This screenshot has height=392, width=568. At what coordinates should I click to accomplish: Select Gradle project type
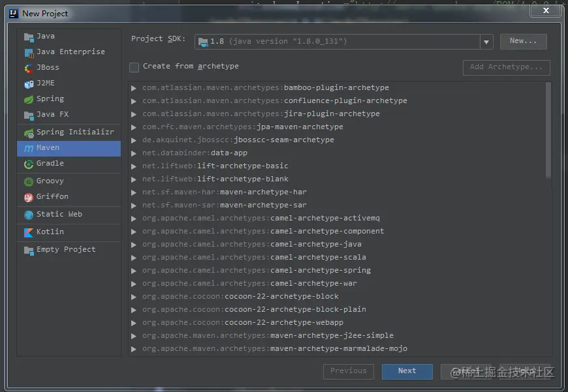[69, 164]
